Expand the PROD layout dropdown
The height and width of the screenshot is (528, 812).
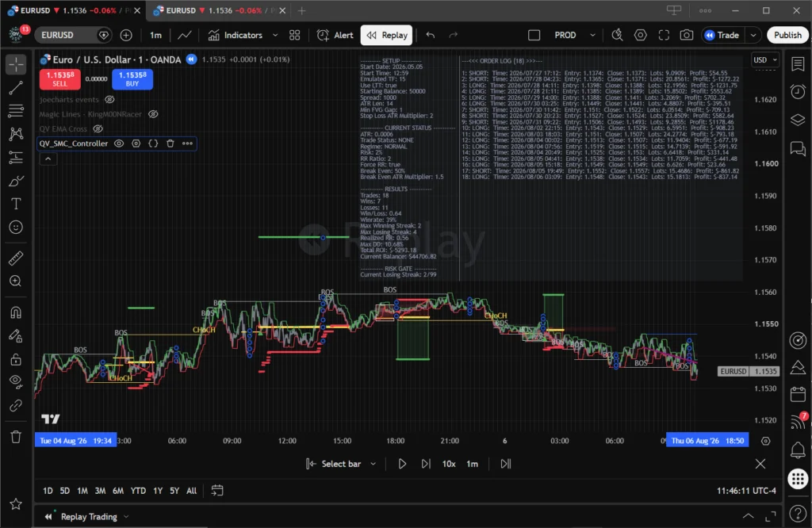pyautogui.click(x=593, y=35)
